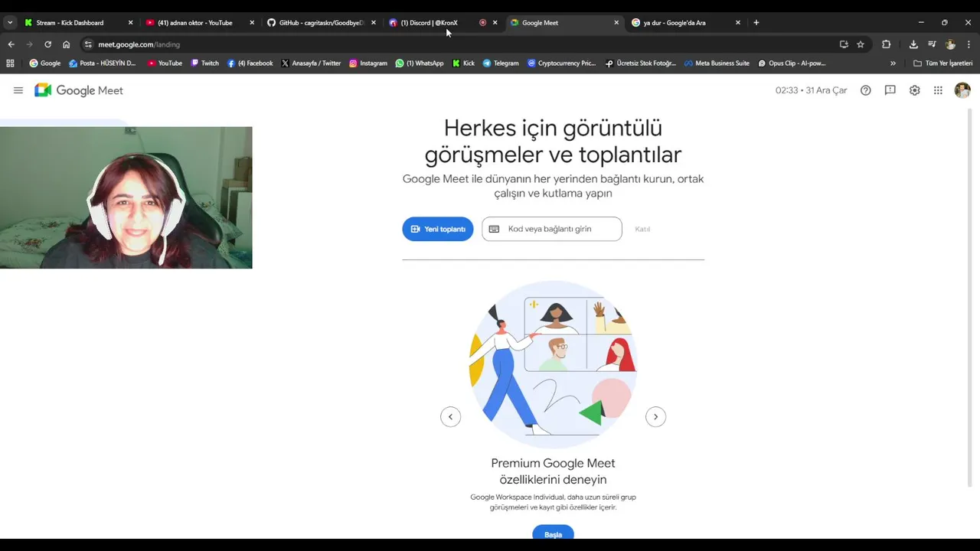
Task: Click the page vertical scrollbar
Action: click(971, 298)
